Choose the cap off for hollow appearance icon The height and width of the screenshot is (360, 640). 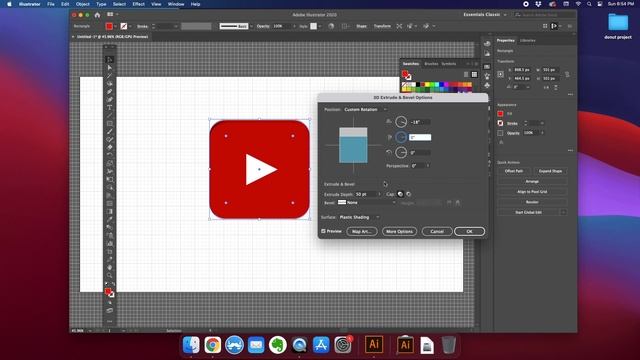coord(409,194)
